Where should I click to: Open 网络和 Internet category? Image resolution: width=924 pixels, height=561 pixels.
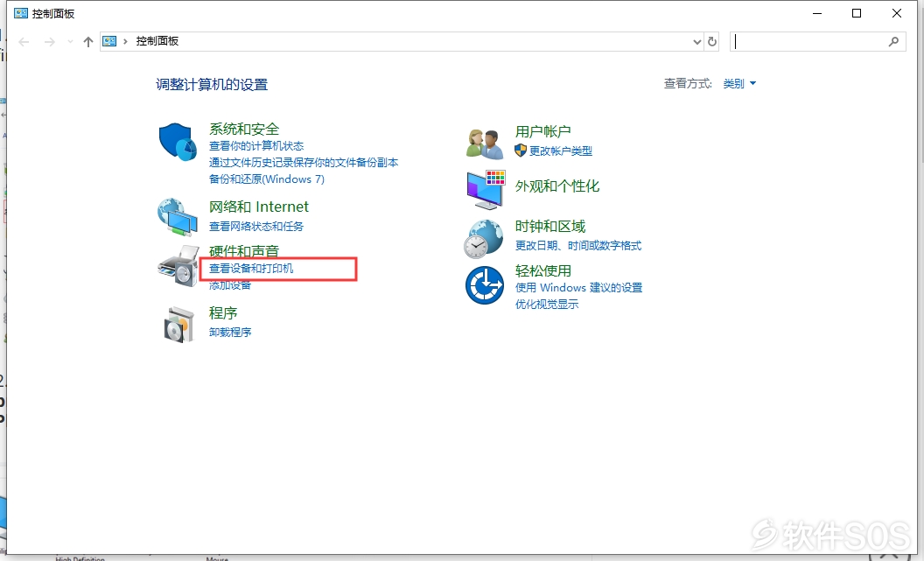259,207
